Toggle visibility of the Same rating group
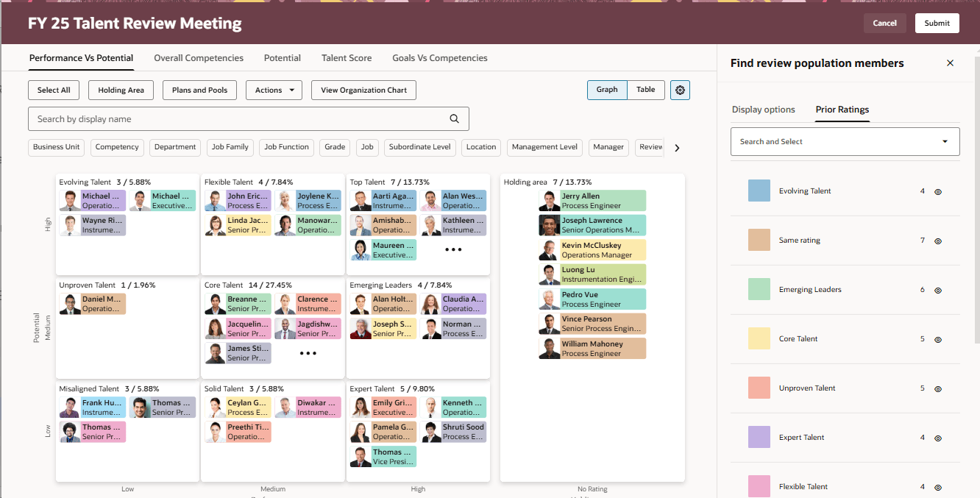 pos(937,241)
